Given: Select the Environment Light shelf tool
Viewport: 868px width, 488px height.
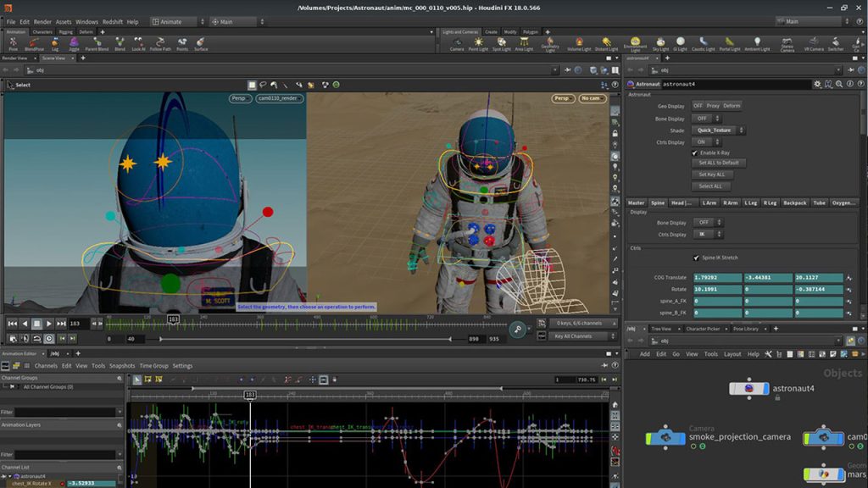Looking at the screenshot, I should pos(636,41).
